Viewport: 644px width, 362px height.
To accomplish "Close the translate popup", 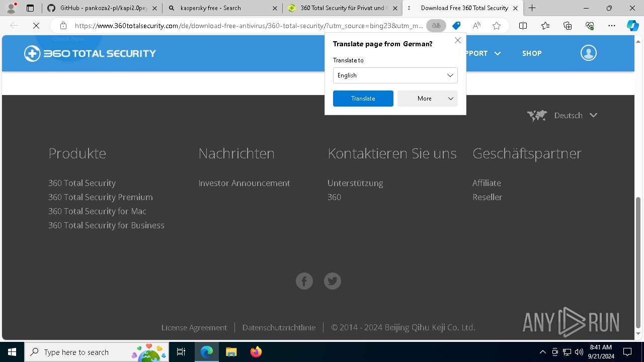I will coord(458,40).
